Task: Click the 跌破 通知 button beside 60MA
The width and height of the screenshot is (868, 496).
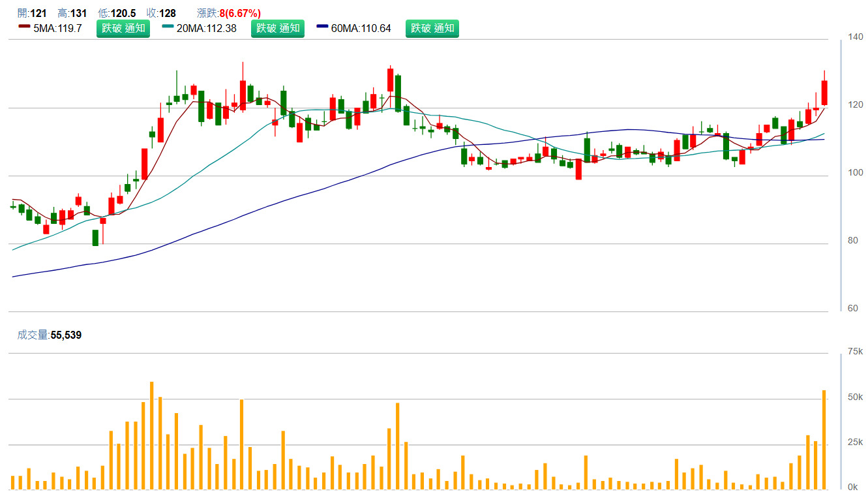Action: pyautogui.click(x=432, y=28)
